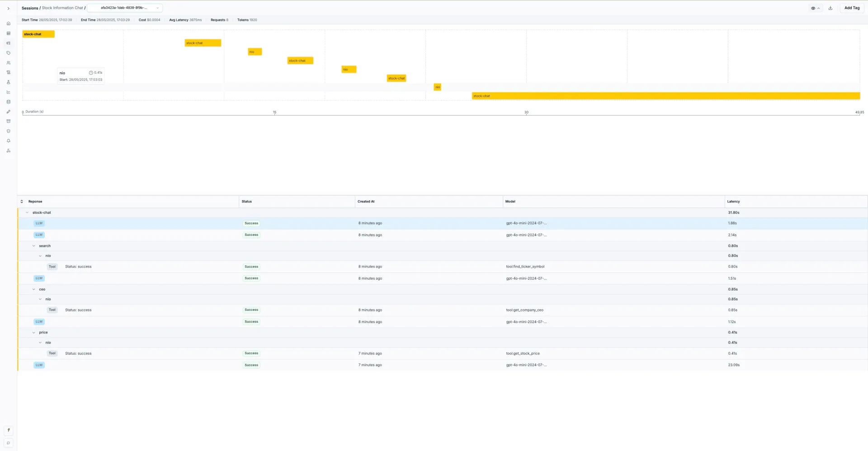Click the sort icon beside the Reponse header
Screen dimensions: 868x451
pyautogui.click(x=22, y=202)
